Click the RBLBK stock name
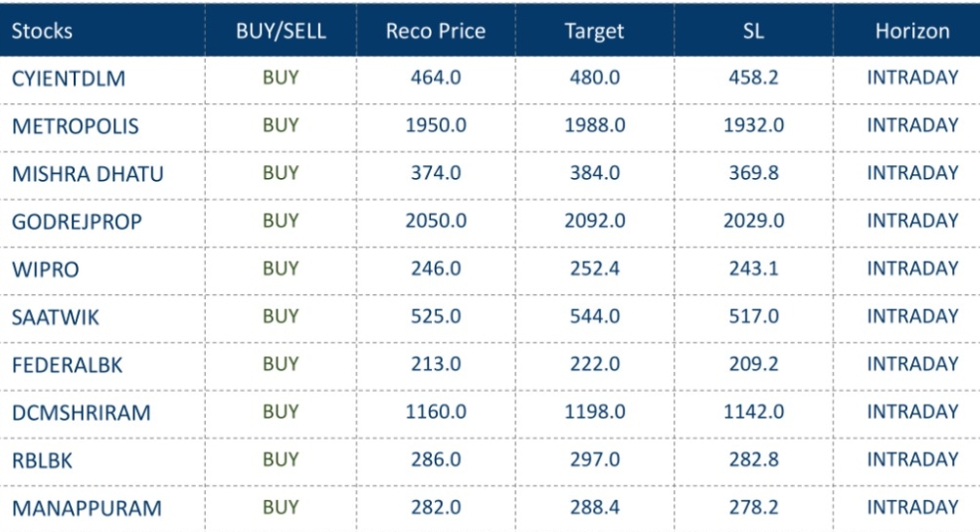 (x=42, y=460)
